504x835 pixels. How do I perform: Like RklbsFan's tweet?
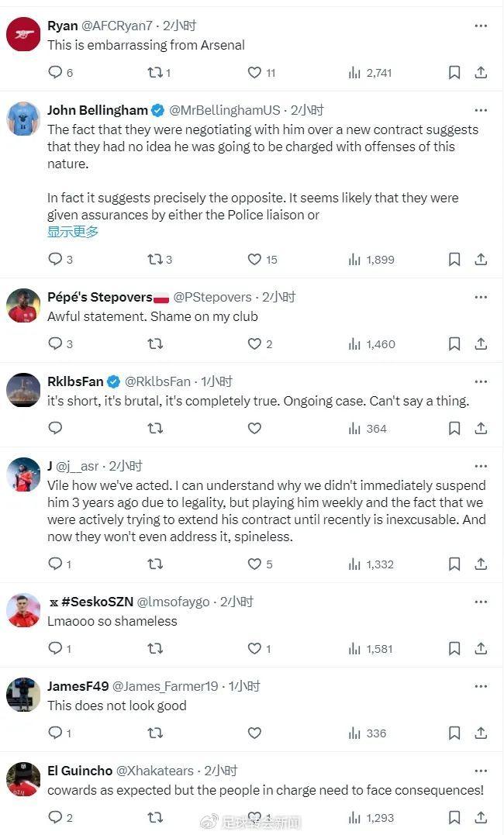click(254, 428)
